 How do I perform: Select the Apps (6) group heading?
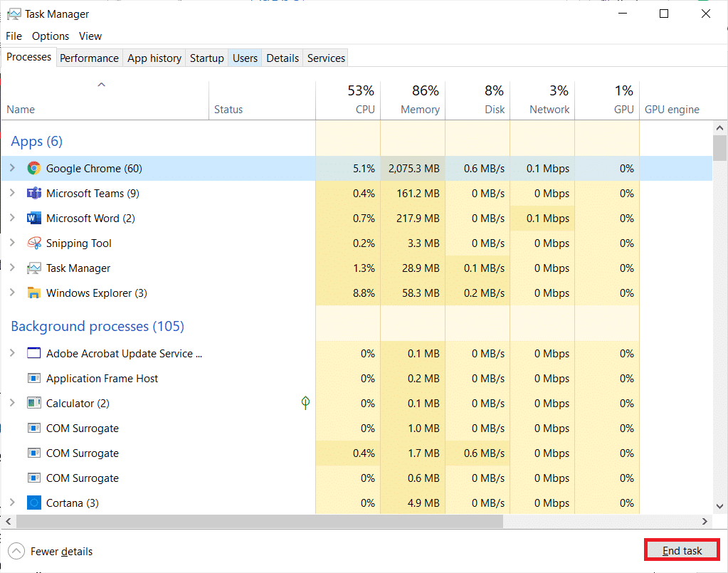pyautogui.click(x=37, y=141)
